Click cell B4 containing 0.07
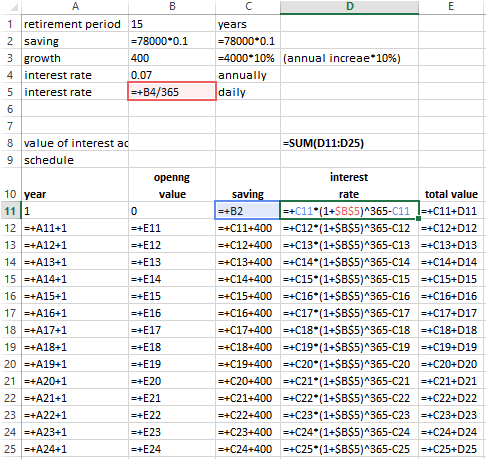487x460 pixels. coord(172,75)
